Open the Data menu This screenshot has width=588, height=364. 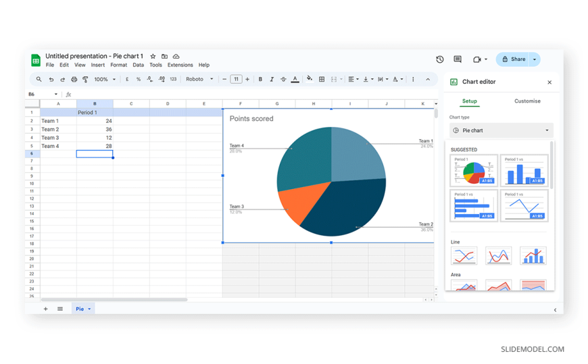click(138, 65)
